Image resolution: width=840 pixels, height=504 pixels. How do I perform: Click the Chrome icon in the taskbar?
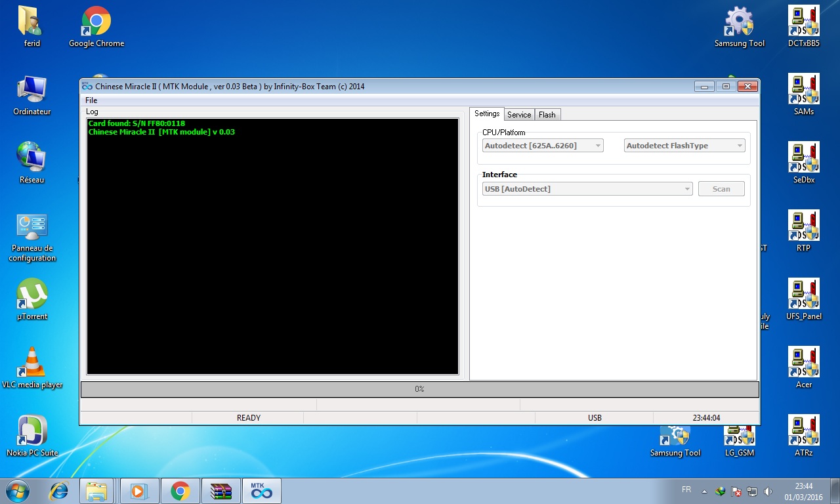(180, 490)
